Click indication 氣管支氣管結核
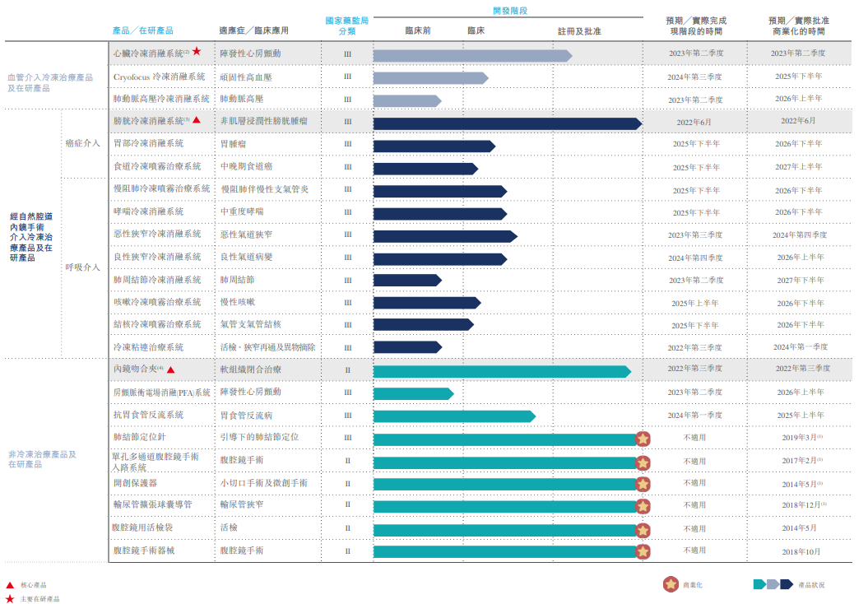 pyautogui.click(x=250, y=324)
